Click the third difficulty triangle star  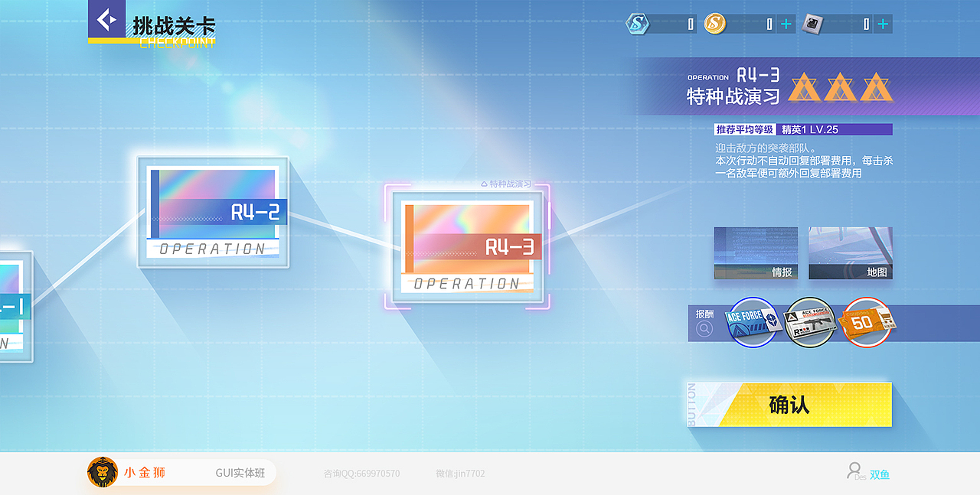point(876,88)
